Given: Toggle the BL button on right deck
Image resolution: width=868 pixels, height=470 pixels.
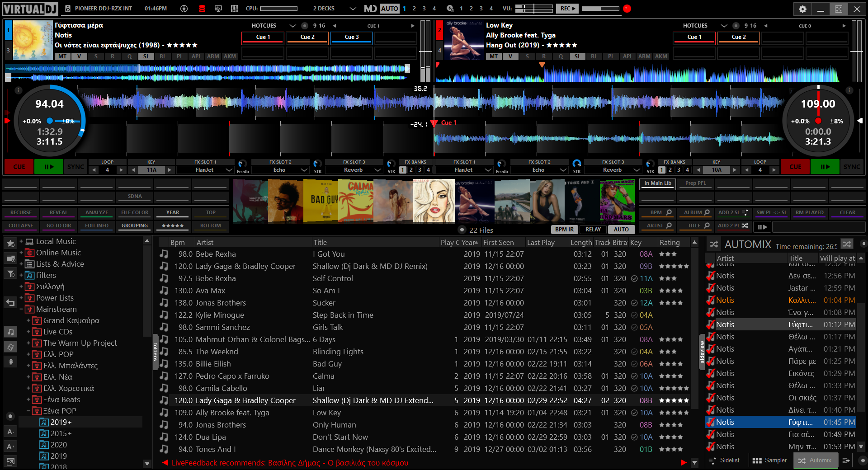Looking at the screenshot, I should click(594, 56).
